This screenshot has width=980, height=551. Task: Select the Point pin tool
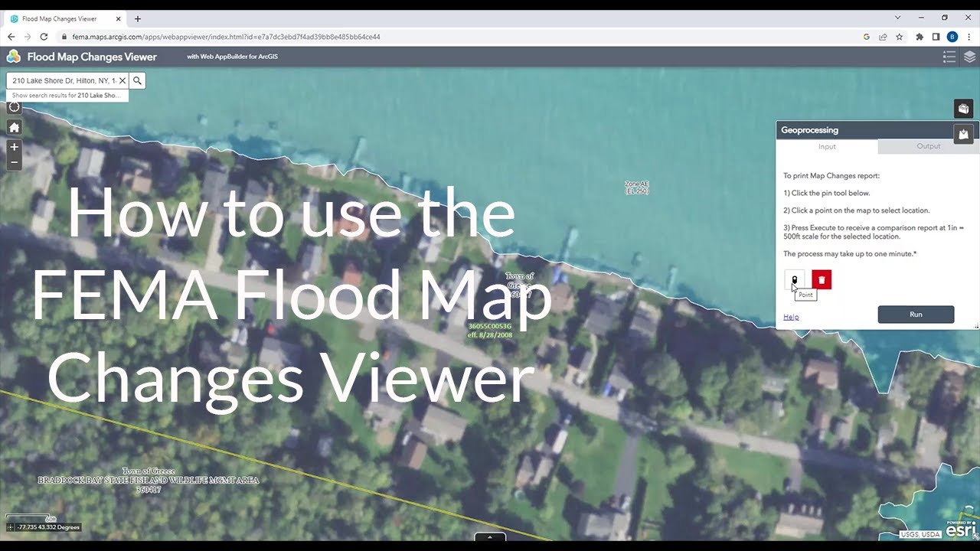pos(794,280)
